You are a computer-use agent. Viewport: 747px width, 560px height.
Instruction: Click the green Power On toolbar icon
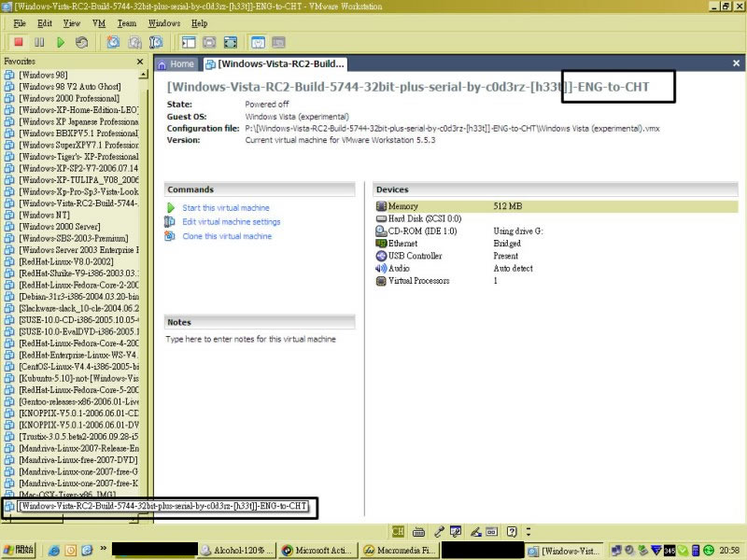[x=61, y=42]
